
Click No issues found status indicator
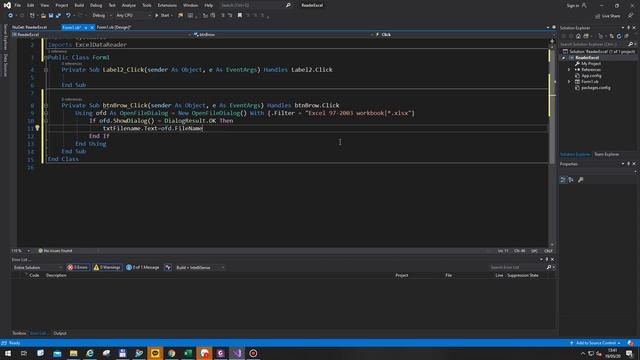pyautogui.click(x=55, y=251)
